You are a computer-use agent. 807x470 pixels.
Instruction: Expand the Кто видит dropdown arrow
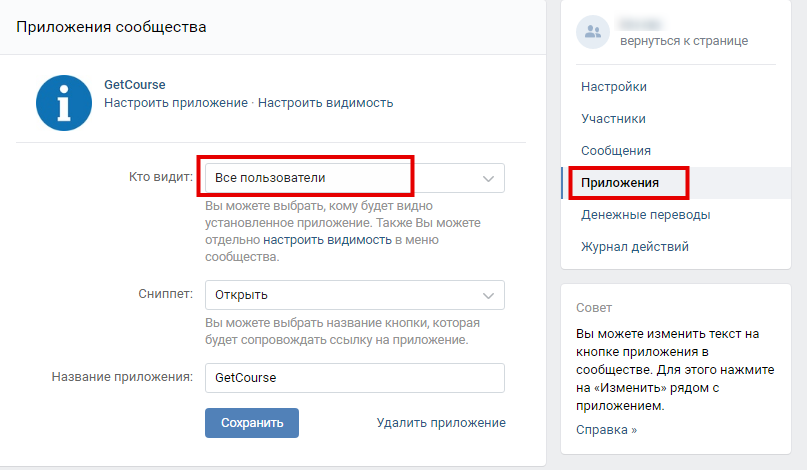(x=488, y=179)
